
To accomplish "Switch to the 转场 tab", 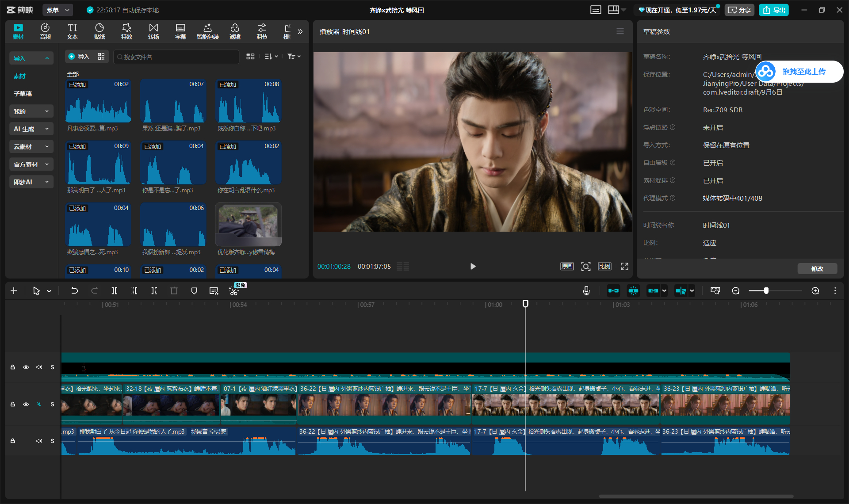I will tap(153, 31).
